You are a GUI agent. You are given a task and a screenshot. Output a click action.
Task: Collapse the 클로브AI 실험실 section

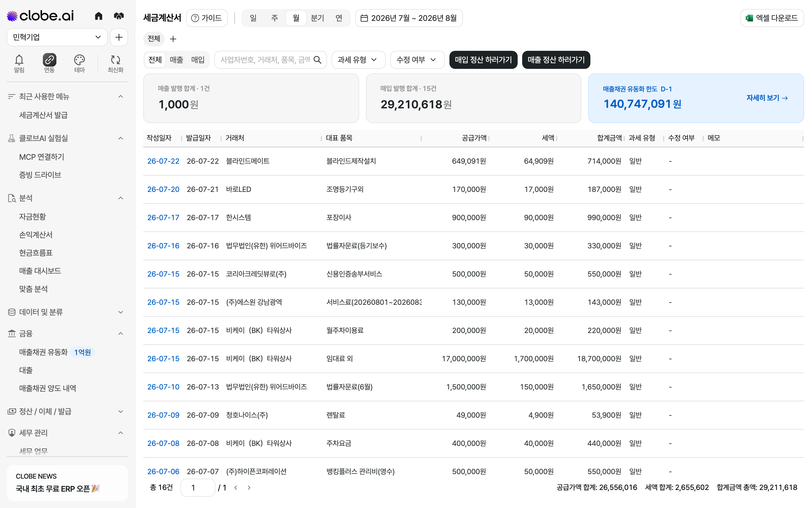click(x=121, y=138)
